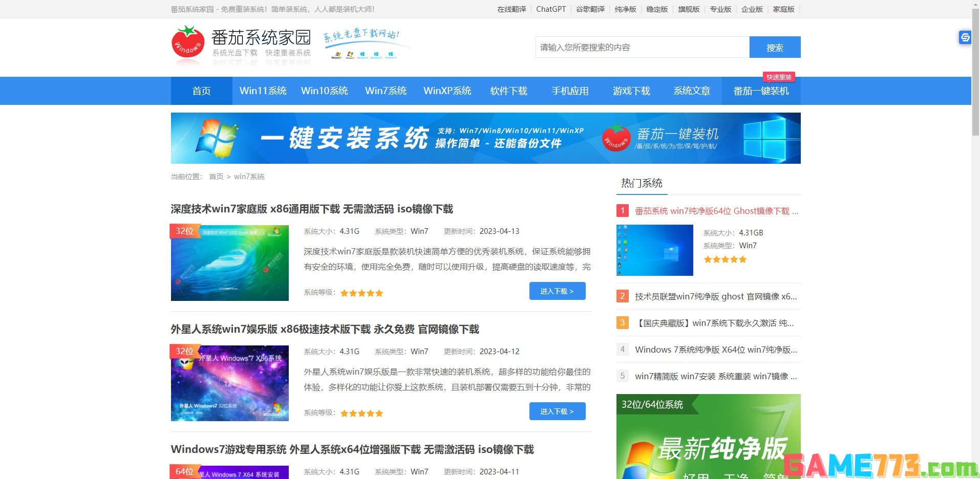Open the 专业版 top link
This screenshot has height=479, width=980.
pyautogui.click(x=720, y=9)
